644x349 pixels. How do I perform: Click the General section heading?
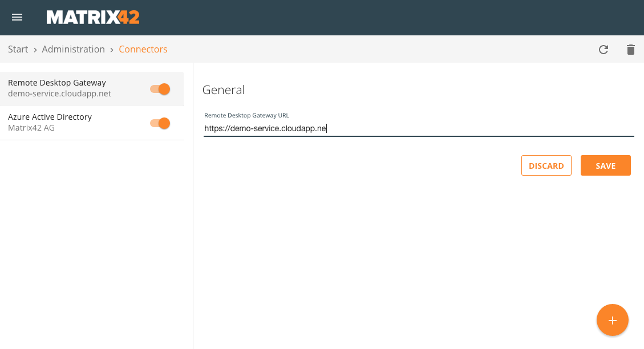click(224, 90)
